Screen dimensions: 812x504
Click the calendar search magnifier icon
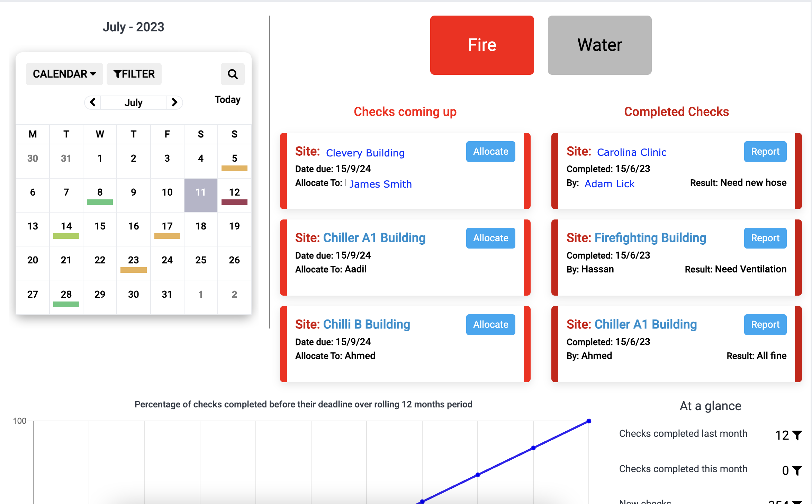click(233, 74)
